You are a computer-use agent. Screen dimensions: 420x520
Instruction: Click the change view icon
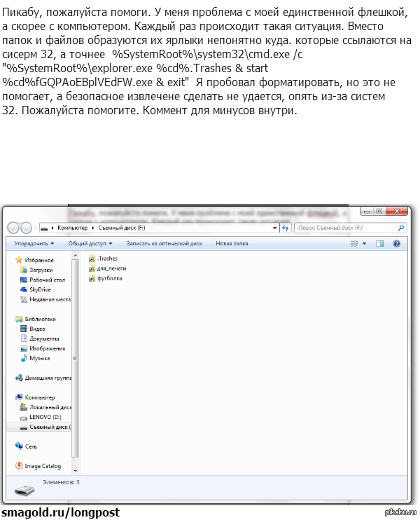pos(353,244)
